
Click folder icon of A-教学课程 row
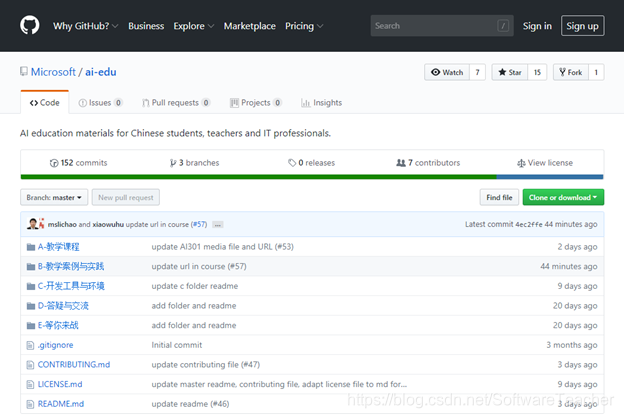(31, 247)
